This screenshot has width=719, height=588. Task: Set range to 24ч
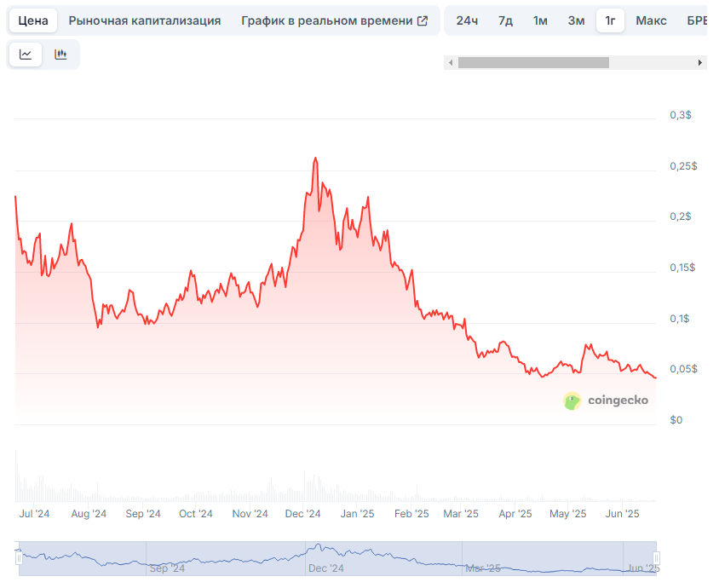[467, 20]
